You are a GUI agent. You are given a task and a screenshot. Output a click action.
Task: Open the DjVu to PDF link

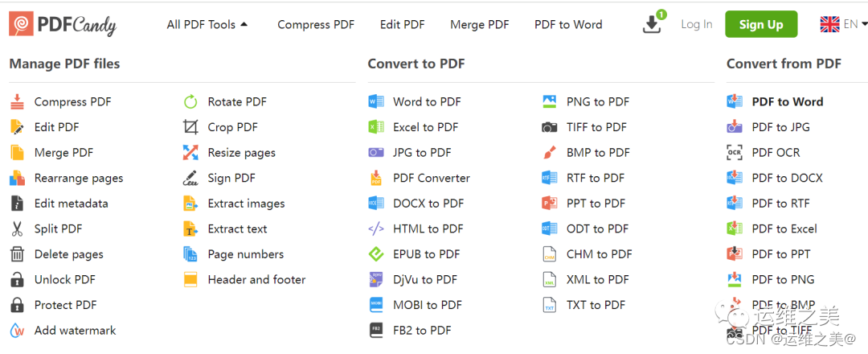[x=425, y=280]
